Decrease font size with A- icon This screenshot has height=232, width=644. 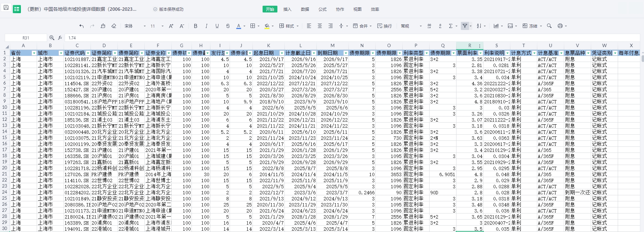click(182, 26)
